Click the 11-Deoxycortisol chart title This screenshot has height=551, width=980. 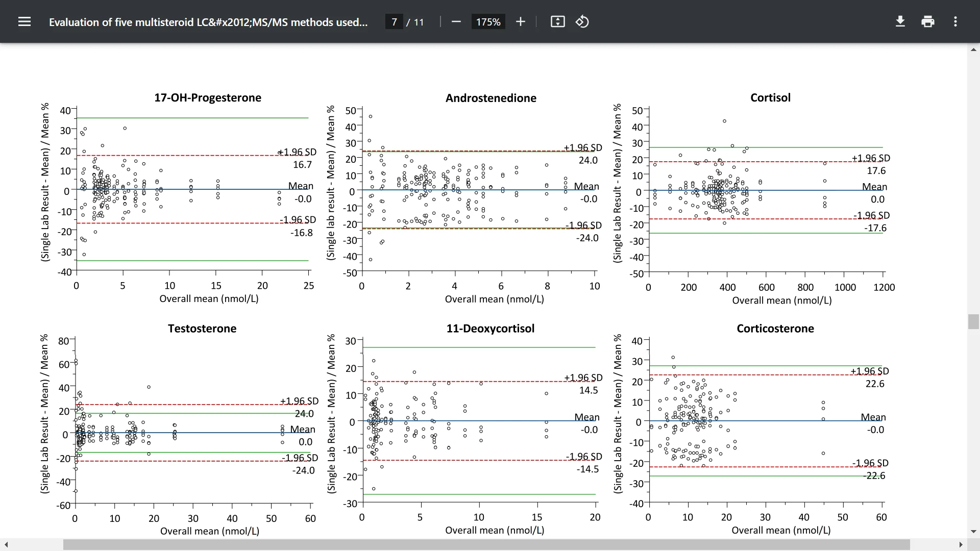pos(491,329)
